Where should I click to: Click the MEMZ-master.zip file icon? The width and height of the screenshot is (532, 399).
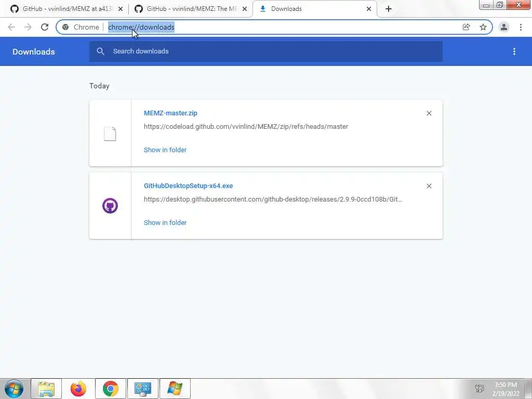[110, 134]
